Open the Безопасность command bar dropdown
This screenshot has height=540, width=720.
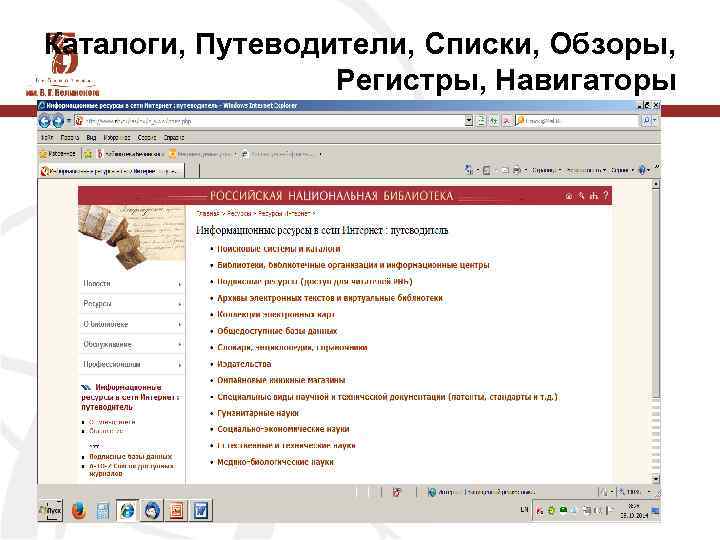586,170
